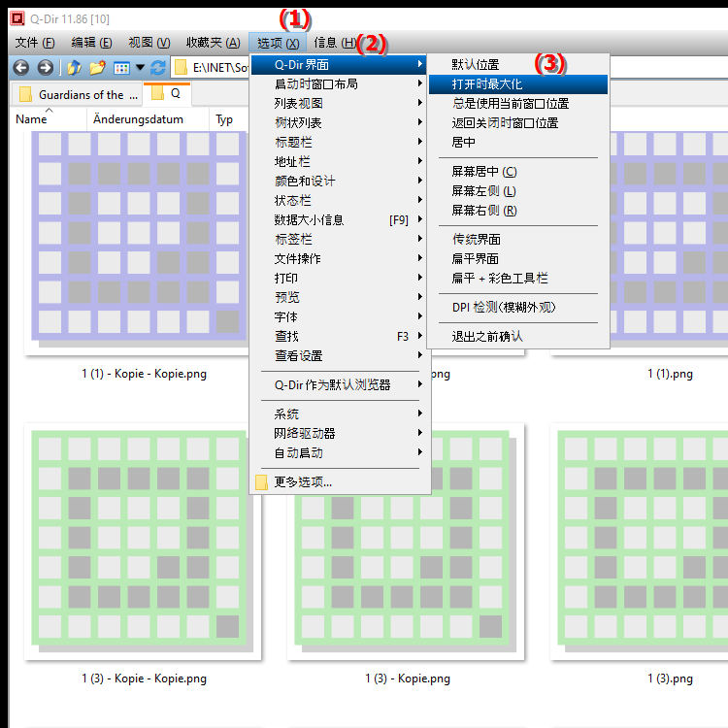Open the 系统 submenu
Viewport: 728px width, 728px height.
tap(340, 414)
